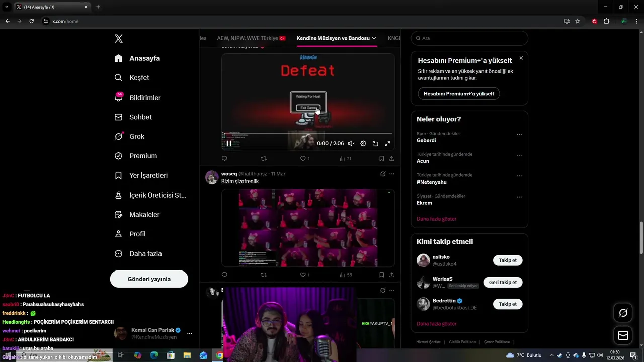This screenshot has height=362, width=644.
Task: Open Profil in the sidebar
Action: point(130,234)
